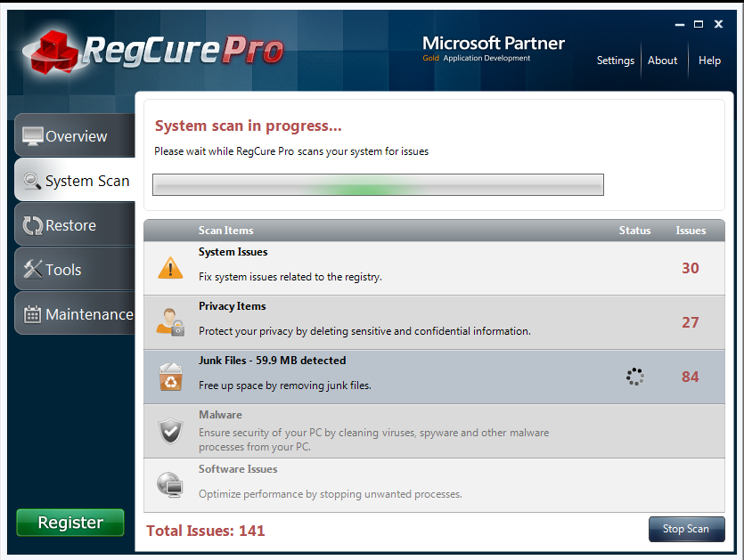Click the Junk Files scanning spinner

click(x=635, y=377)
